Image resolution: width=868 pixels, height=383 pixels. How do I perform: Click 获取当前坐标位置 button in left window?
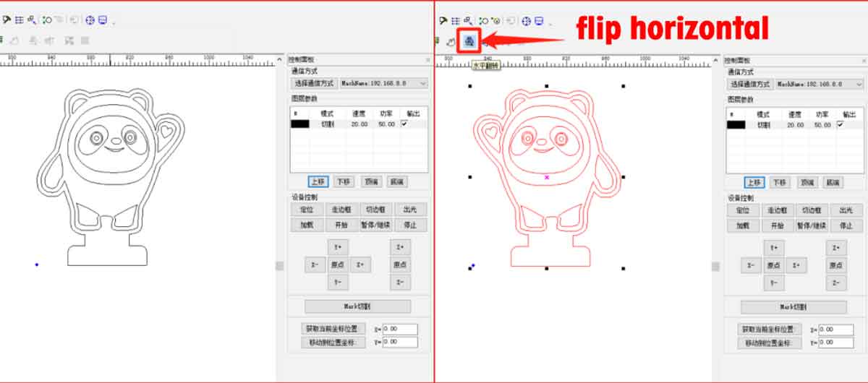(333, 329)
